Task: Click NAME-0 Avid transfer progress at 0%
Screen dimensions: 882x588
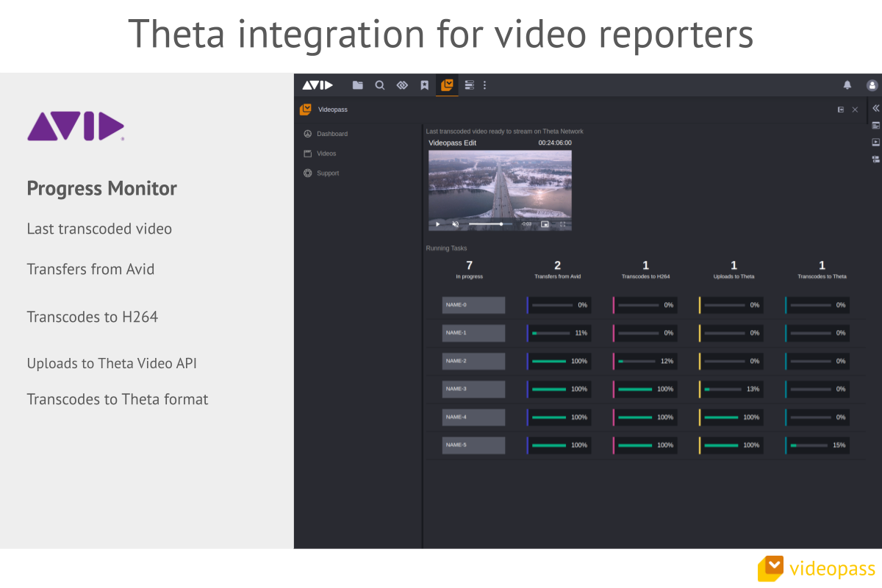Action: click(x=559, y=305)
